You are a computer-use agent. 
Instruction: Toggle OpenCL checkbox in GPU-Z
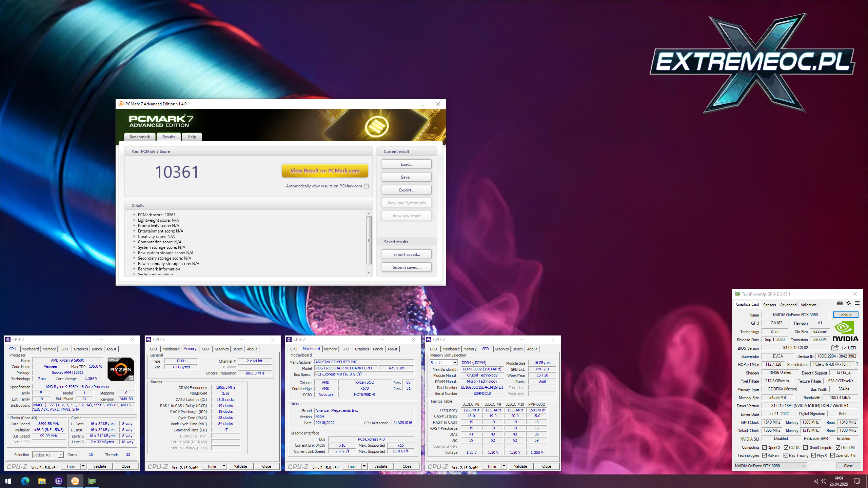pos(764,448)
